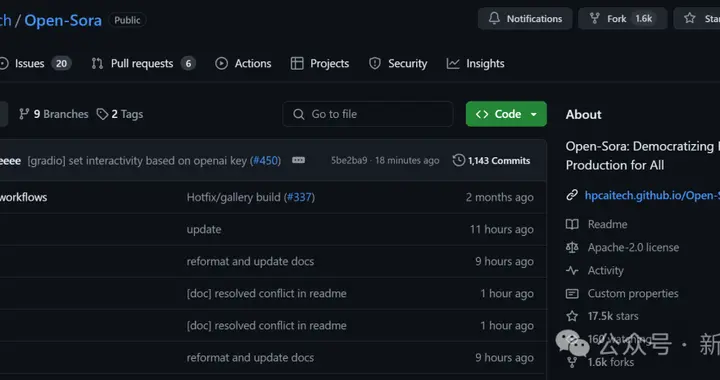720x380 pixels.
Task: View the 9 Branches link
Action: (x=54, y=114)
